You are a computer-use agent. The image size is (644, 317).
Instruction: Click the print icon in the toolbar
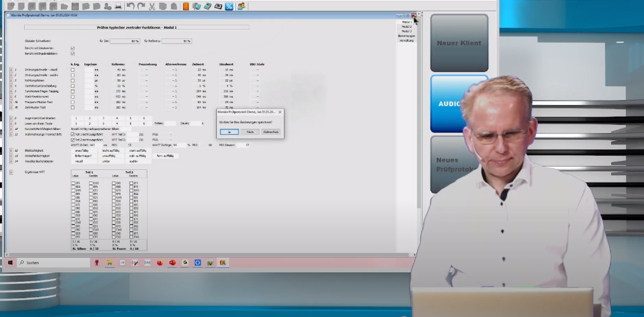click(118, 6)
